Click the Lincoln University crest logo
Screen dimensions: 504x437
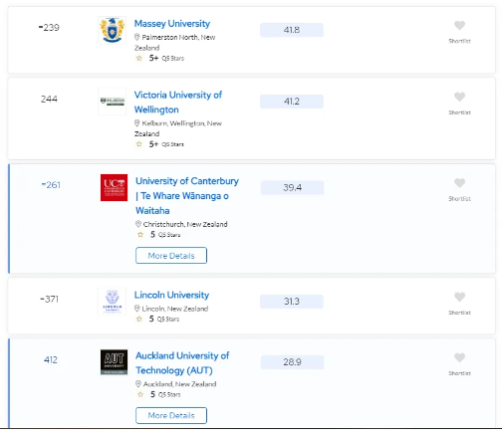[x=113, y=302]
